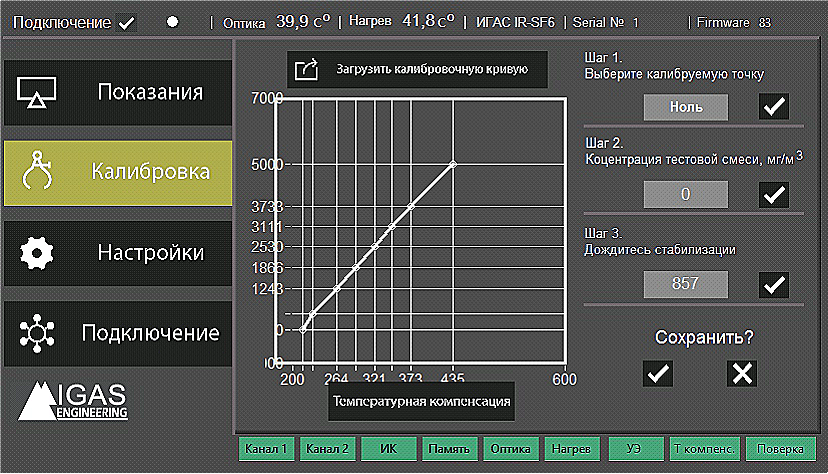Image resolution: width=828 pixels, height=474 pixels.
Task: Switch to ИК tab
Action: (389, 449)
